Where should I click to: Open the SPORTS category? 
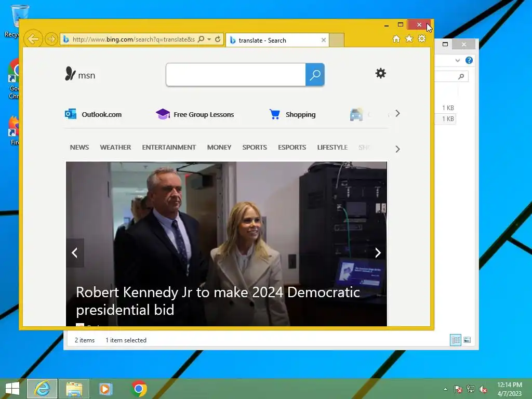(255, 147)
